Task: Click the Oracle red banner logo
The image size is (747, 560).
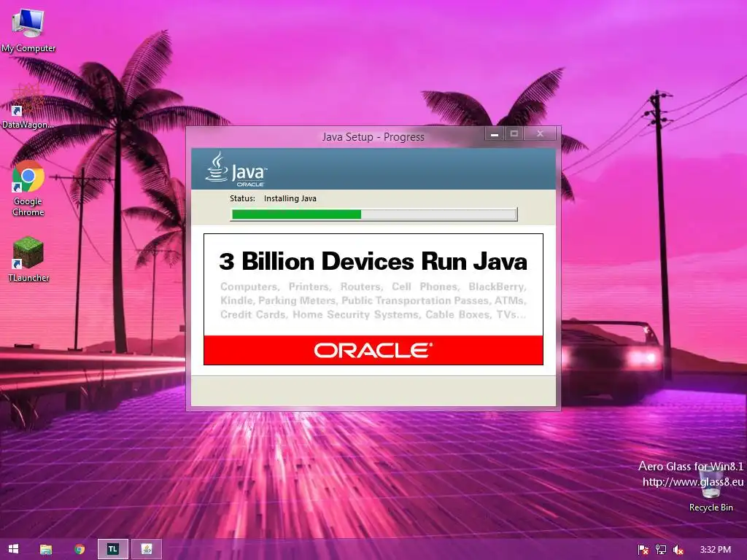Action: click(373, 351)
